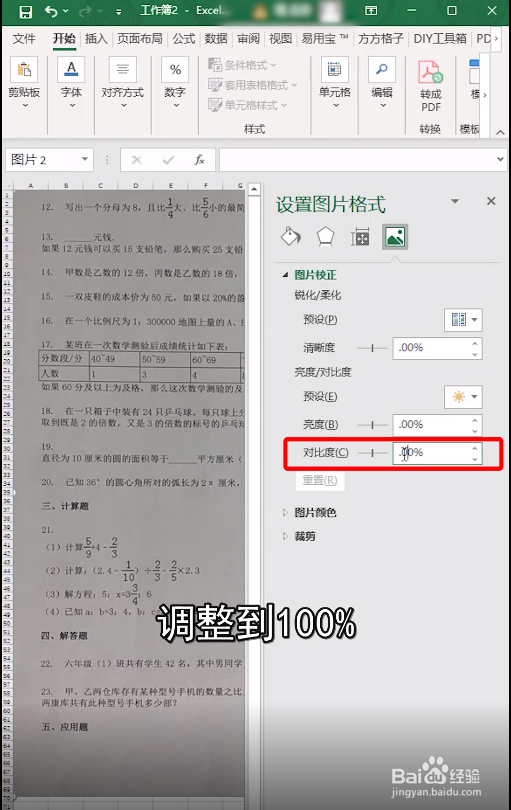Click the 清晰度 sharpness slider
Screen dimensions: 511x810
coord(372,348)
